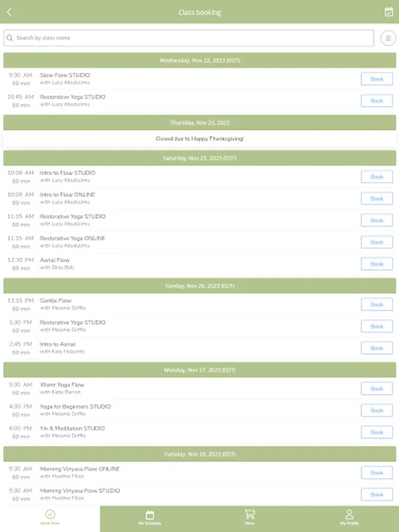
Task: Tap the search magnifier icon
Action: 10,38
